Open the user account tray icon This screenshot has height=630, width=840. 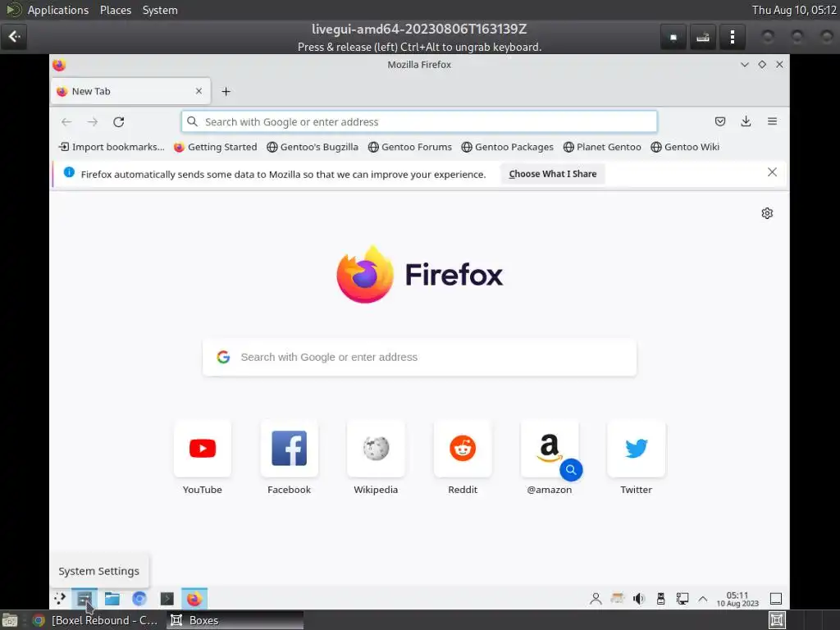pos(596,599)
